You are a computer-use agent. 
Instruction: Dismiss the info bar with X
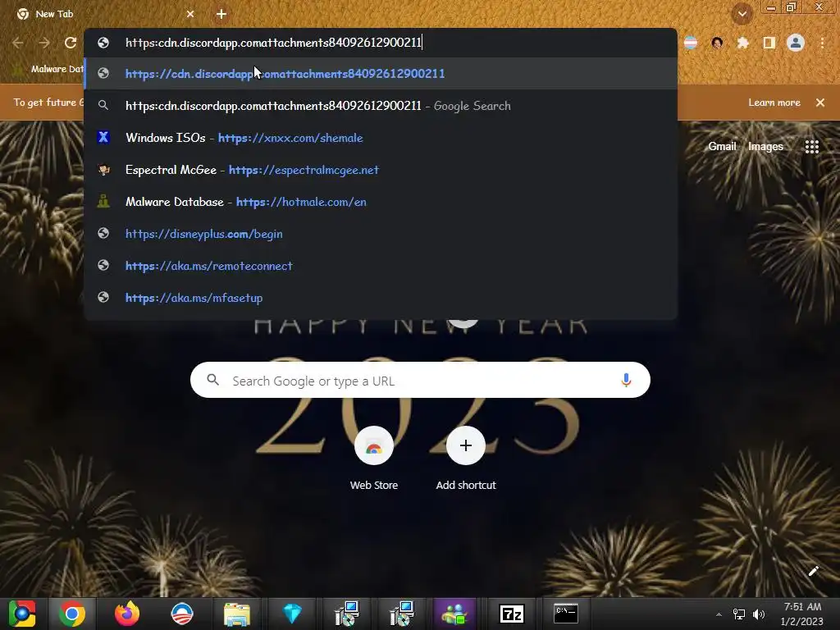(x=820, y=103)
